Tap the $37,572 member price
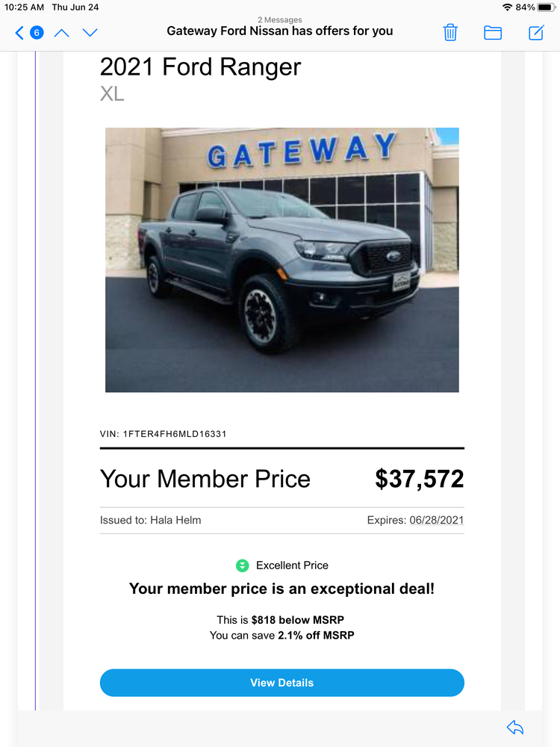This screenshot has width=560, height=747. coord(420,479)
